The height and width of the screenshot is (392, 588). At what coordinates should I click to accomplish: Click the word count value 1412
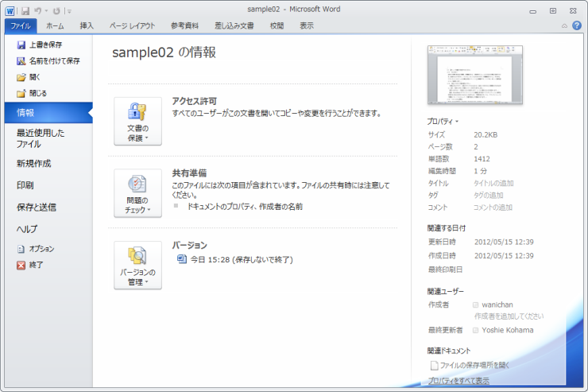[x=482, y=159]
